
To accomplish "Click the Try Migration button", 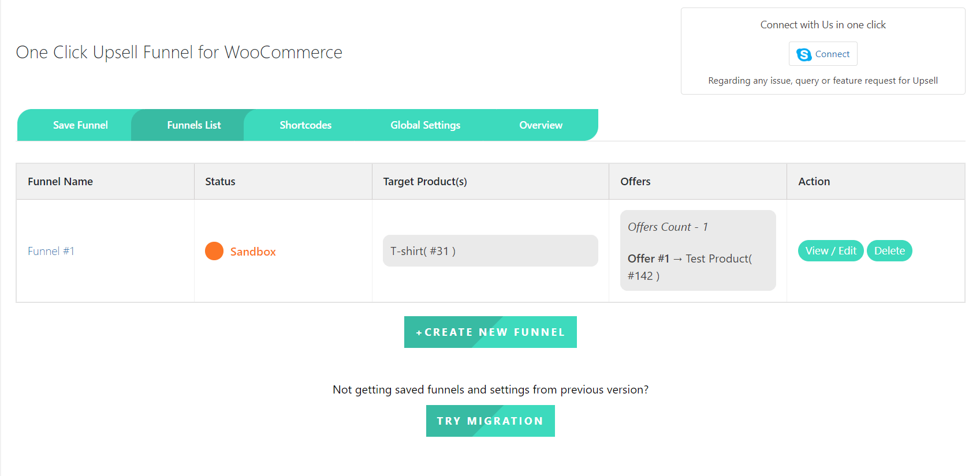I will point(490,421).
